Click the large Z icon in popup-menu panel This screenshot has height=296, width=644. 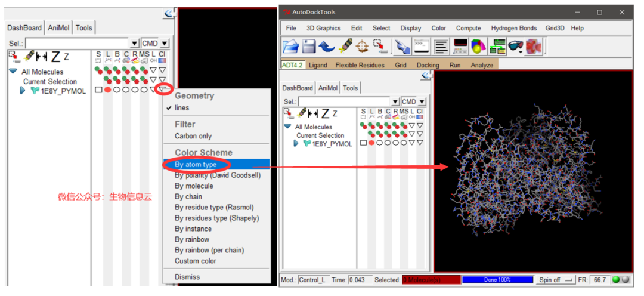56,57
